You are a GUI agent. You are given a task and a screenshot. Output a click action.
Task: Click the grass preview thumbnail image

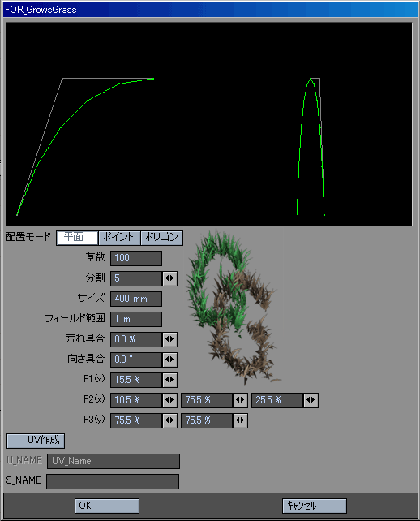pyautogui.click(x=234, y=308)
